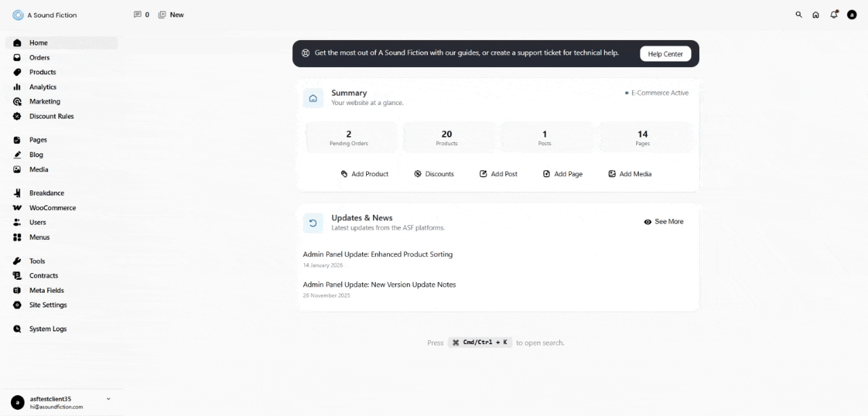This screenshot has width=868, height=416.
Task: Click the search magnifier icon in top bar
Action: (x=798, y=15)
